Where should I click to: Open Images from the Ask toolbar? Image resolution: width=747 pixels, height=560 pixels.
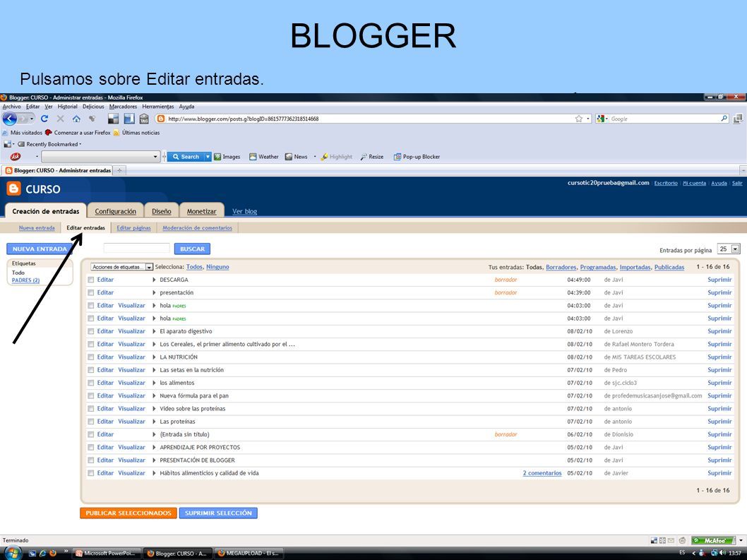tap(227, 156)
